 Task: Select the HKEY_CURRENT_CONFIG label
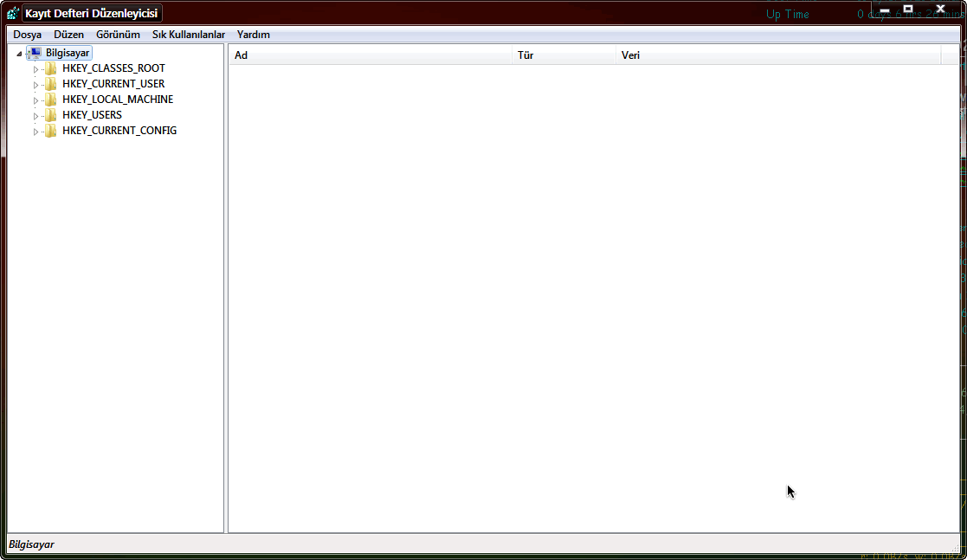119,131
